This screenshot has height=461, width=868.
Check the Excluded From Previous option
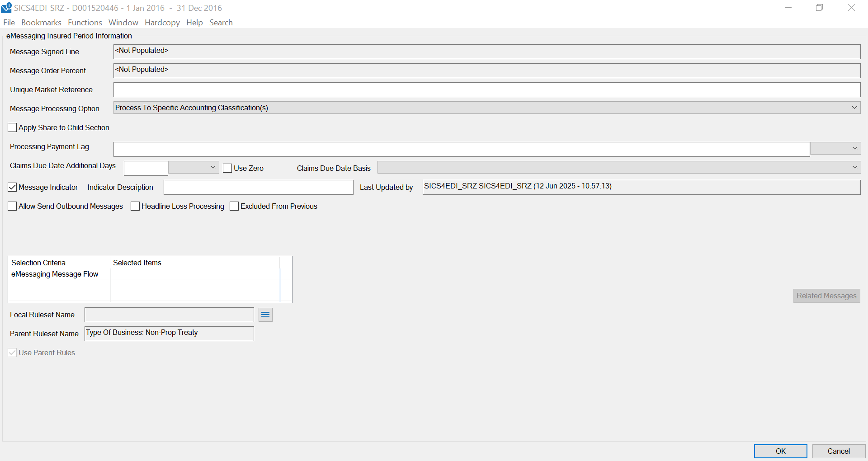click(x=234, y=206)
